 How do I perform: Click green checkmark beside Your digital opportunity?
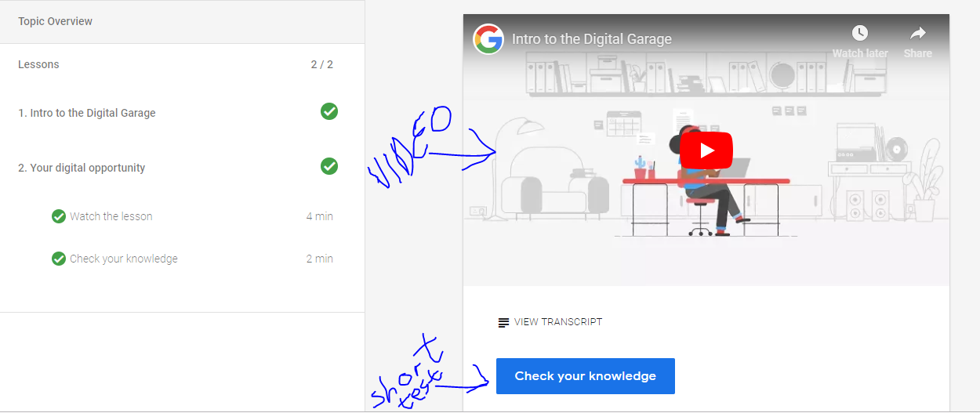[x=329, y=166]
